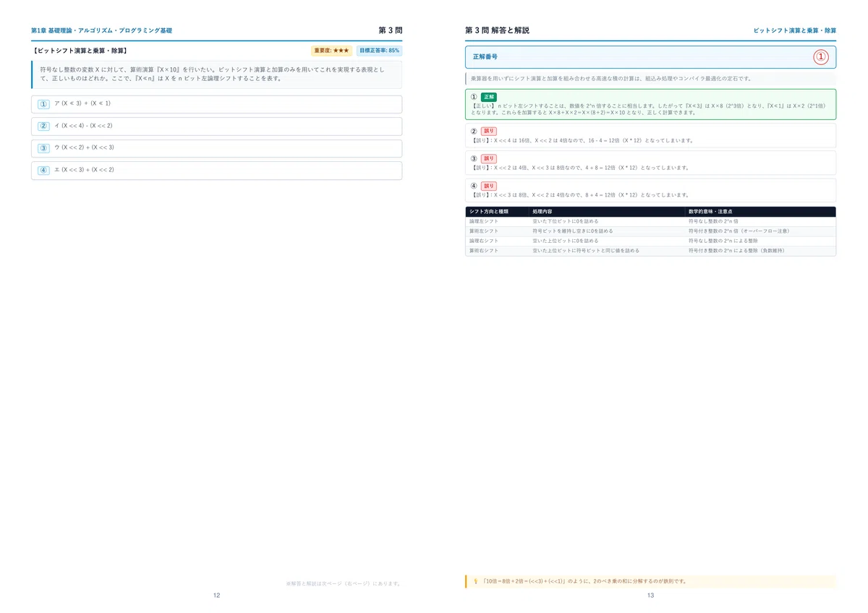Click the boxed ① icon of option ア
Screen dimensions: 868x613
pyautogui.click(x=43, y=104)
